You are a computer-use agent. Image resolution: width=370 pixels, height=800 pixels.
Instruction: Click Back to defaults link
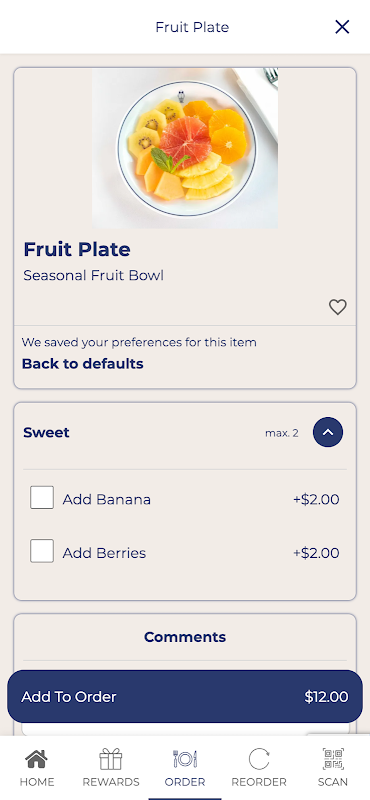point(82,364)
